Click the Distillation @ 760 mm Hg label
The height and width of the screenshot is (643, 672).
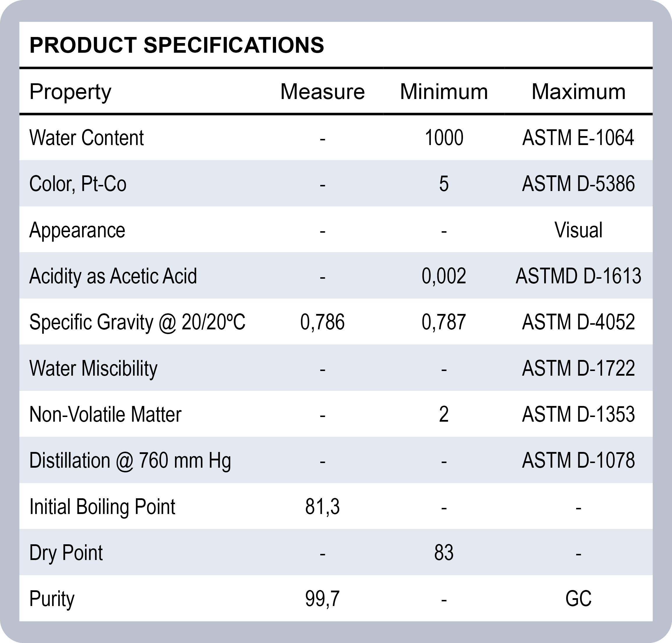pyautogui.click(x=130, y=460)
